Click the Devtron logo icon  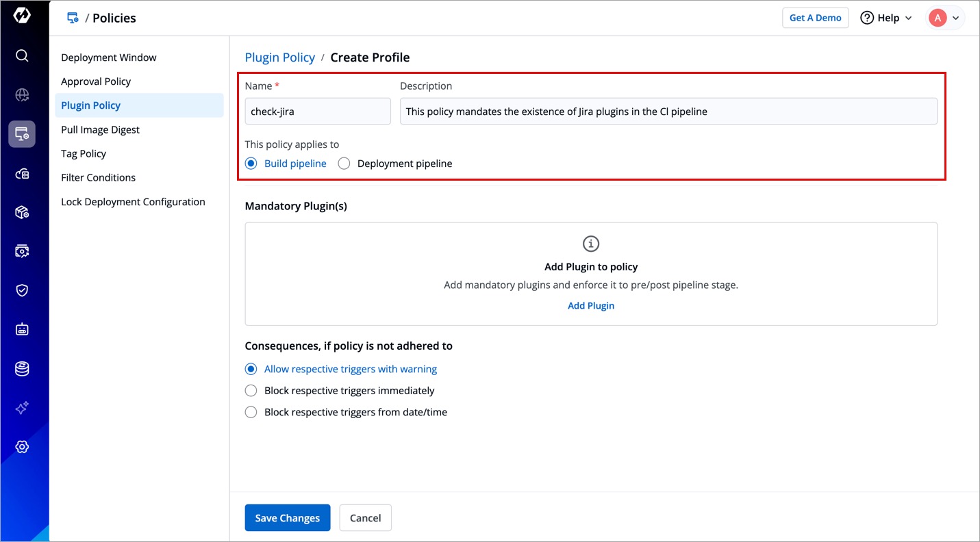click(x=22, y=15)
